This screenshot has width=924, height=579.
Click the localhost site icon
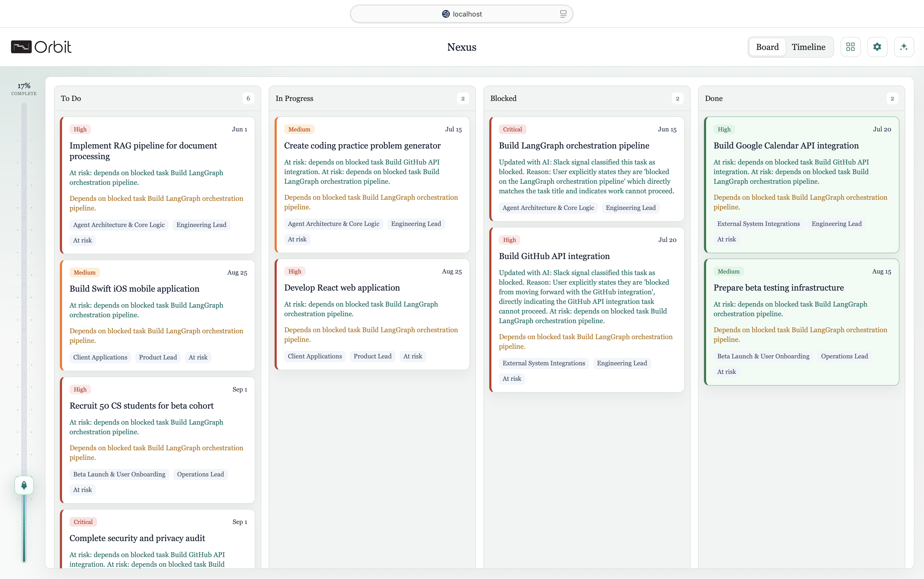(445, 14)
